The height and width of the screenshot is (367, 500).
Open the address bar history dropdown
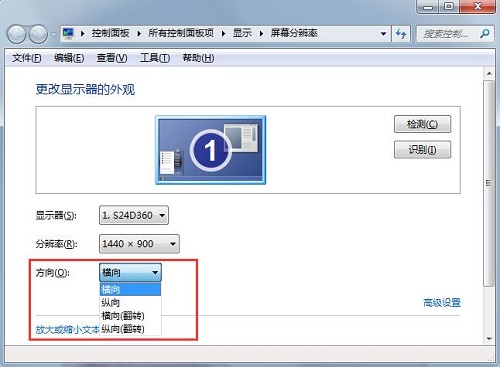click(383, 34)
